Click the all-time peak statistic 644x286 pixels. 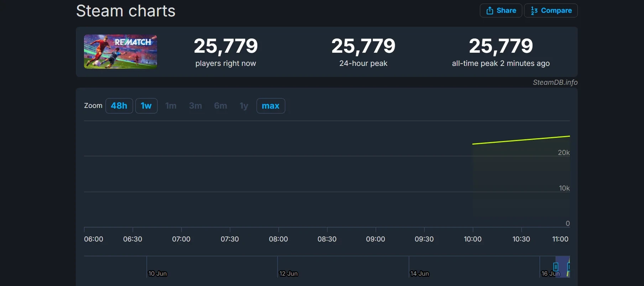pos(501,52)
